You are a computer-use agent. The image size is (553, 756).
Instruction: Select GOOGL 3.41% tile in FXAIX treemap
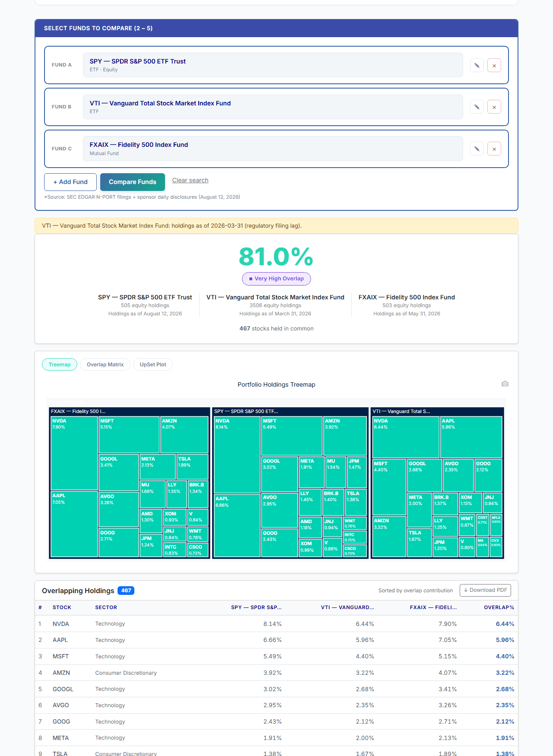point(118,473)
